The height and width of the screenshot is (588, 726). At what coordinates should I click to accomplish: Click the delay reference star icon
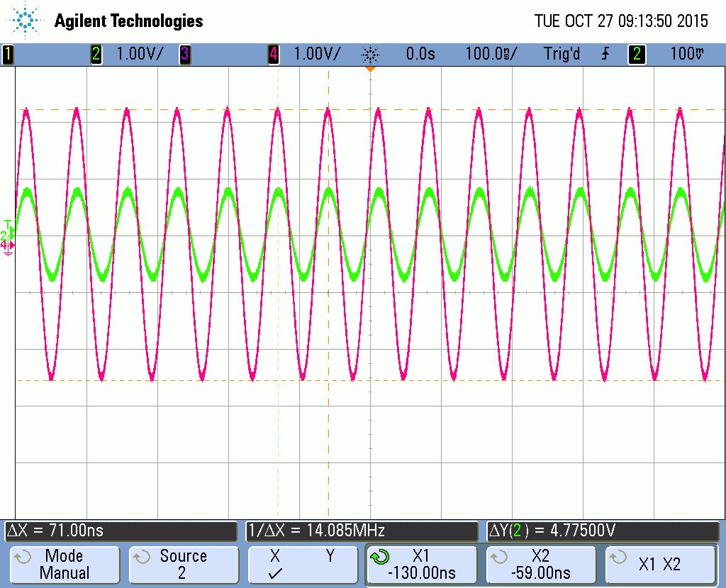click(x=370, y=54)
